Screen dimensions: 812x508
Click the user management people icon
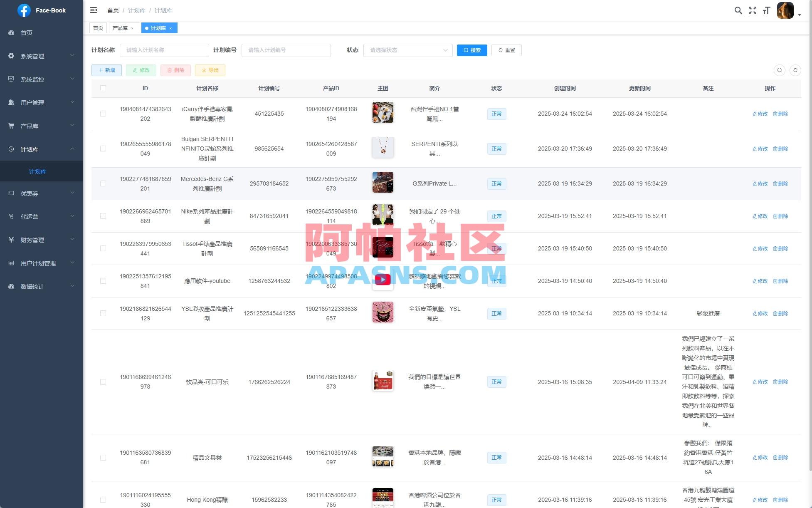tap(11, 102)
